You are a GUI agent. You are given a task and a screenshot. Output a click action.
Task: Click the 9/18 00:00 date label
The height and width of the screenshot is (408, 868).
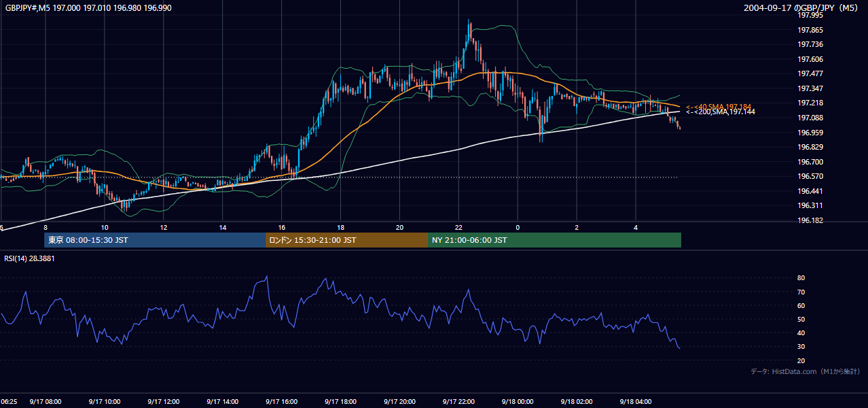[518, 402]
